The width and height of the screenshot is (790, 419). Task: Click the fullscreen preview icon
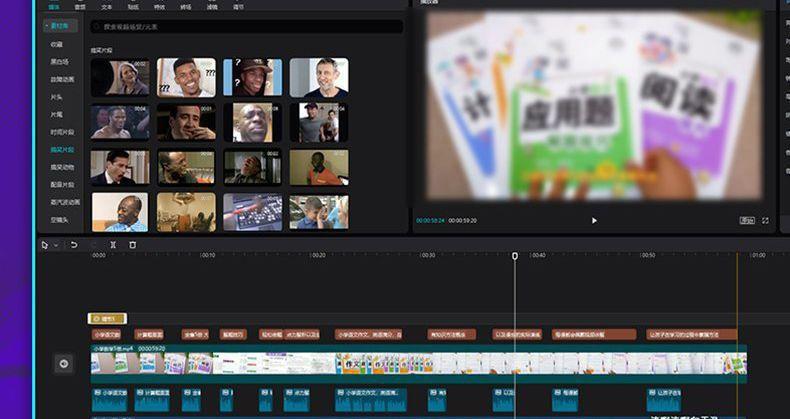766,220
